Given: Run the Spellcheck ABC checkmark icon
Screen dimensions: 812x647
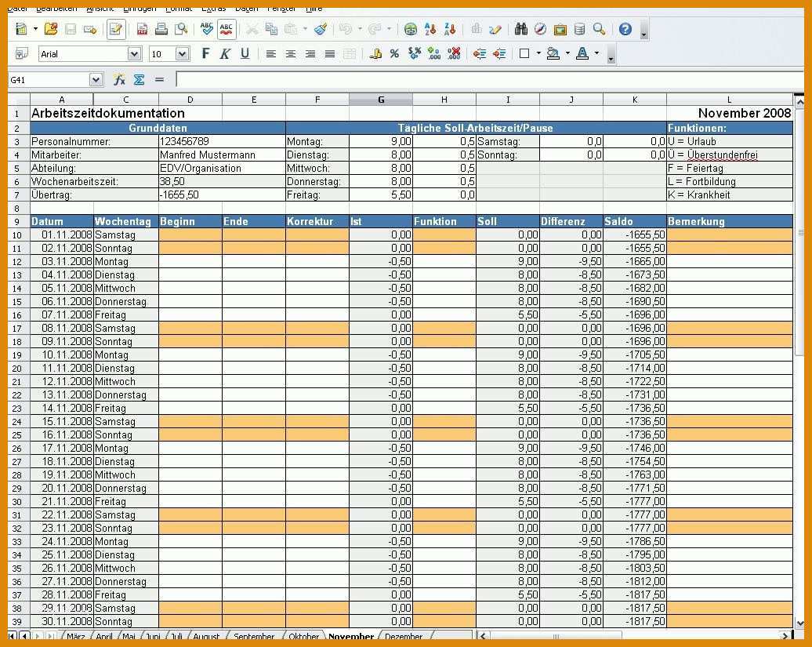Looking at the screenshot, I should pyautogui.click(x=207, y=30).
